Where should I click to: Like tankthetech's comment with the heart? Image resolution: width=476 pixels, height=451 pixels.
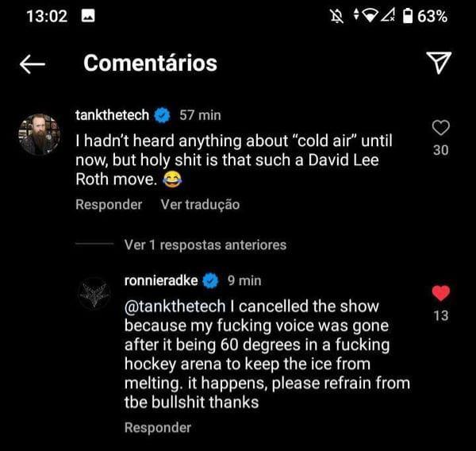[x=440, y=128]
